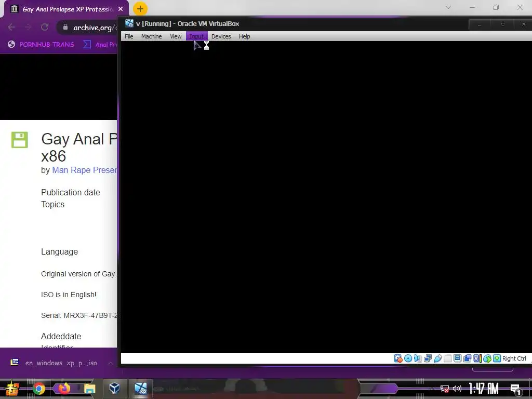The image size is (532, 399).
Task: Click the audio status icon in VirtualBox
Action: 418,358
